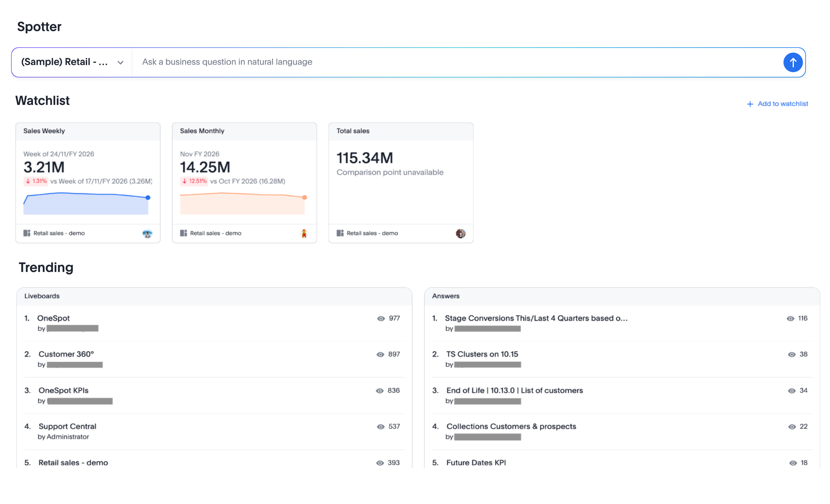Open End of Life 10.13.0 List of customers answer
The width and height of the screenshot is (830, 504).
tap(514, 390)
